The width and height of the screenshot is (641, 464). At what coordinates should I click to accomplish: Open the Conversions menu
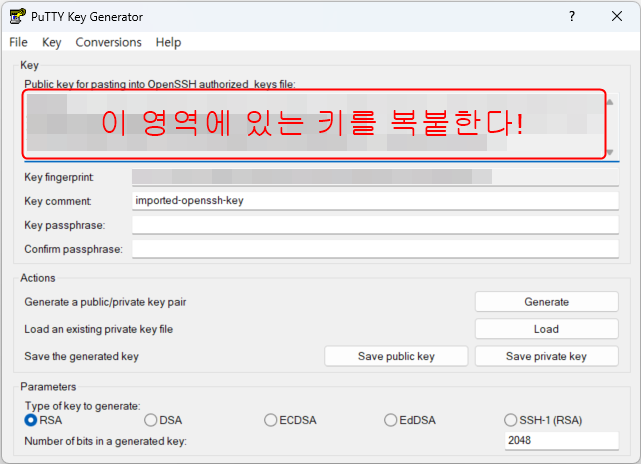(x=108, y=42)
